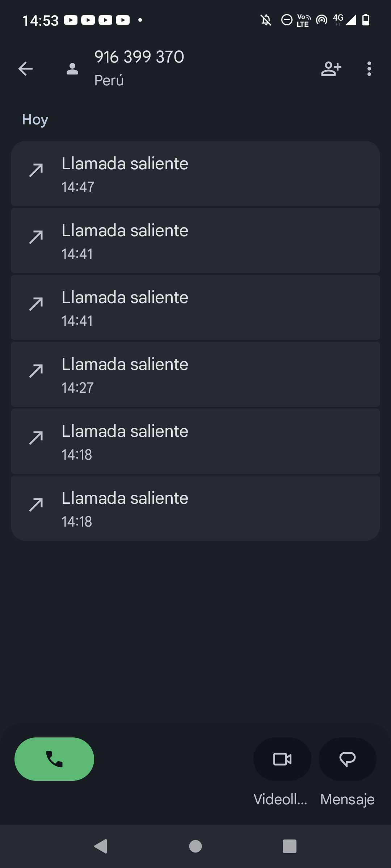This screenshot has height=868, width=391.
Task: Select the outgoing call at 14:27
Action: (x=195, y=375)
